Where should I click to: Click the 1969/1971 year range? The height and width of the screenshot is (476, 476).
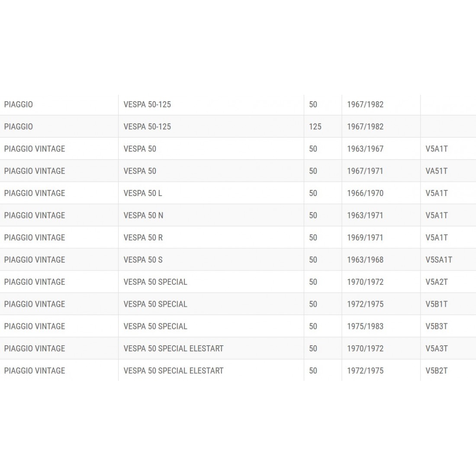(365, 238)
